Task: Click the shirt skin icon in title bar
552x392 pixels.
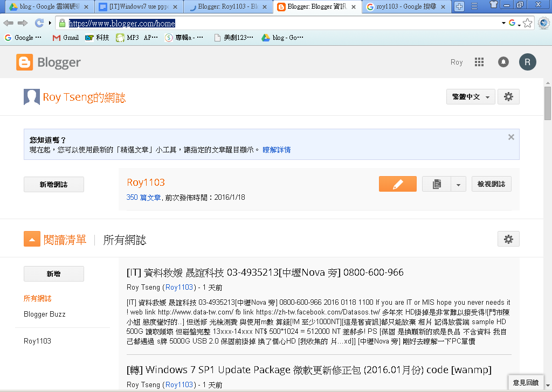Action: (494, 4)
